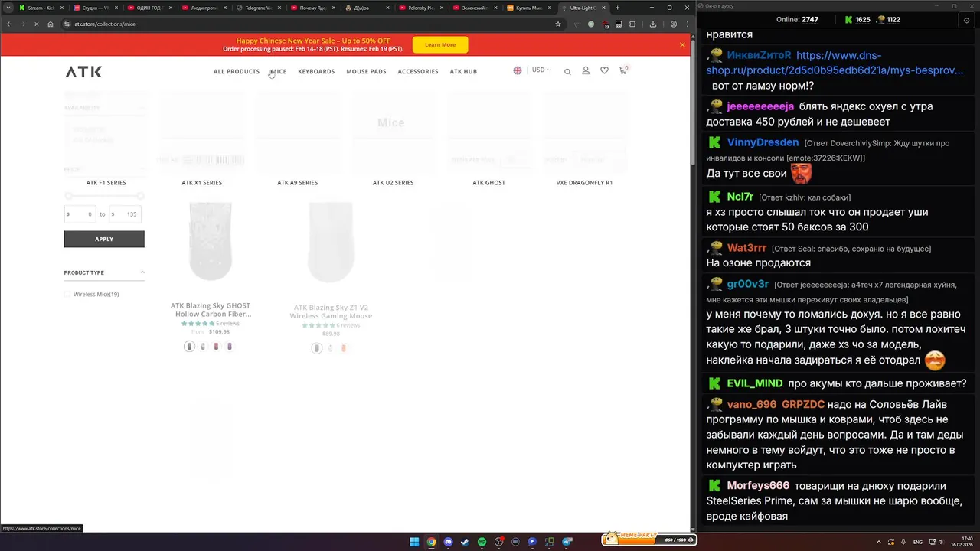Click maximum price slider handle
This screenshot has height=551, width=980.
pos(140,196)
